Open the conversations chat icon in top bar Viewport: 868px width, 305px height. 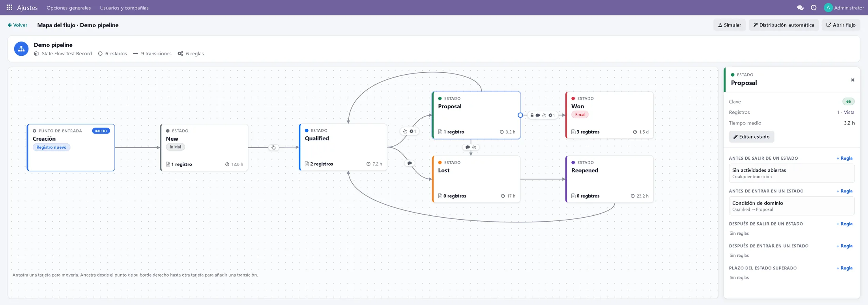(x=800, y=8)
